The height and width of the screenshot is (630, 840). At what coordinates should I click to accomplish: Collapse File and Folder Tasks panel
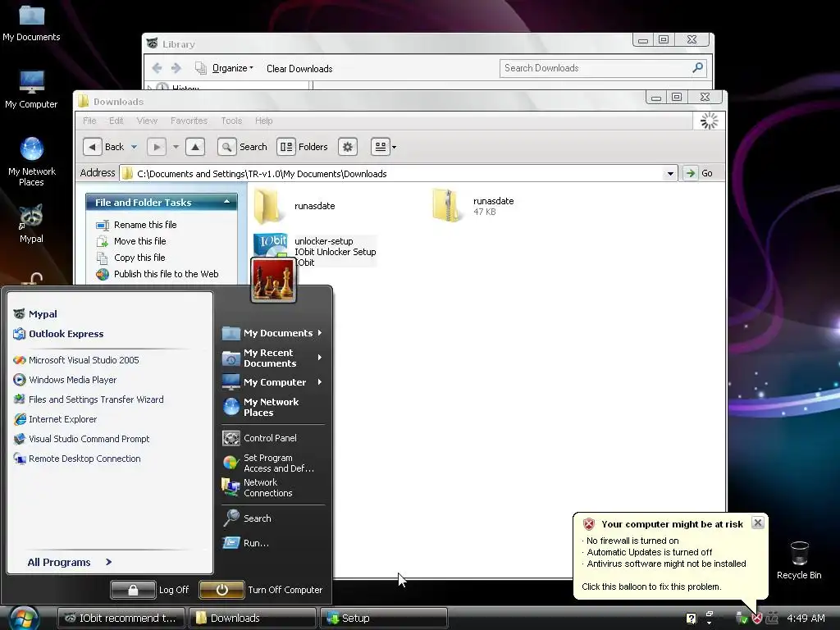pyautogui.click(x=226, y=202)
